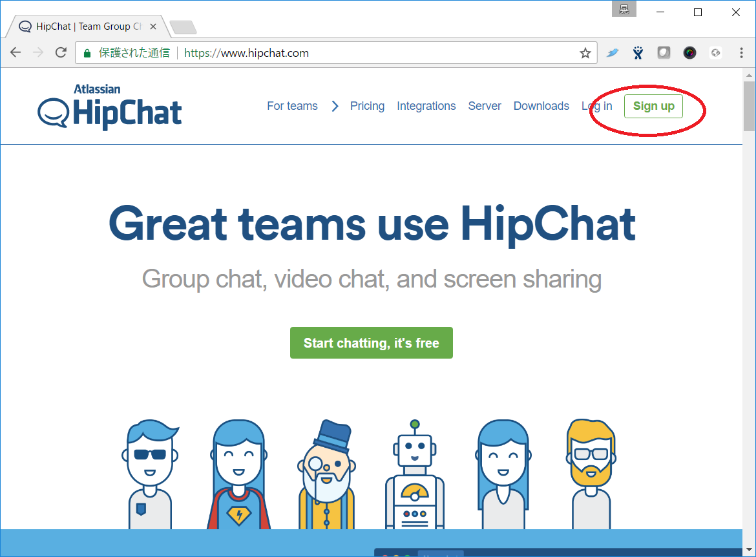The width and height of the screenshot is (756, 557).
Task: Open the Integrations page
Action: click(x=426, y=106)
